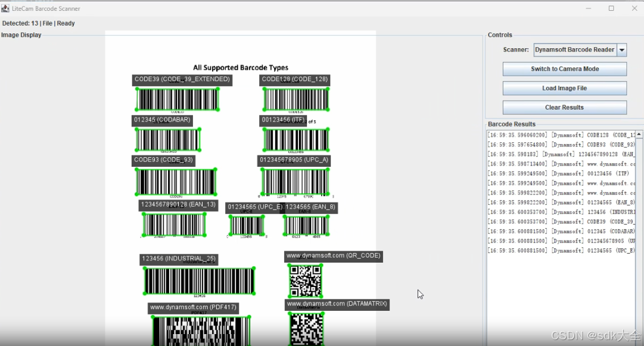
Task: Click the detected PDF417 barcode image
Action: tap(201, 331)
